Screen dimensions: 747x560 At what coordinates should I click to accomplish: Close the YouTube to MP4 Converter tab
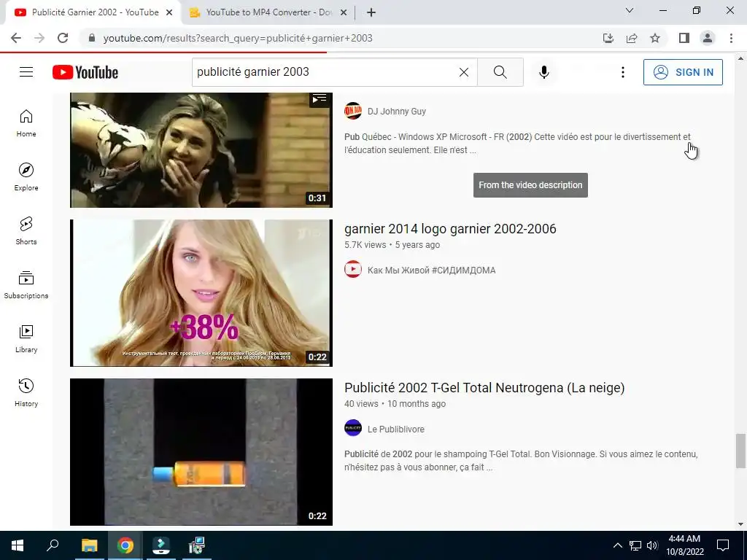(x=344, y=13)
